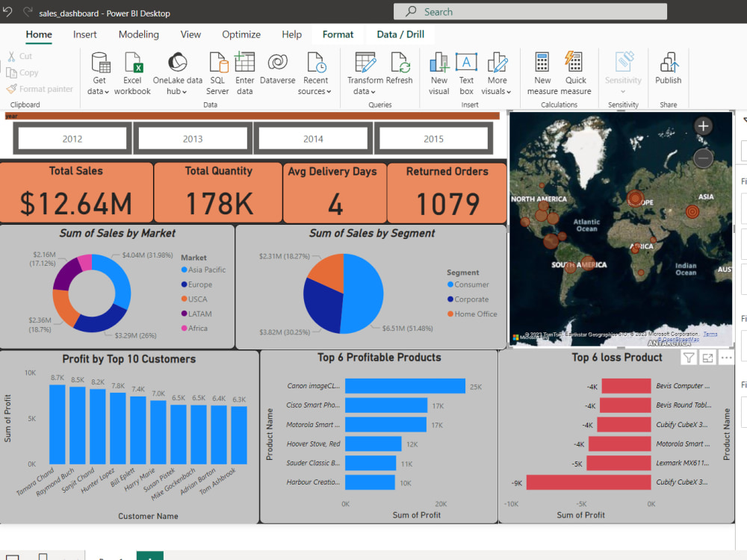Viewport: 747px width, 560px height.
Task: Click the Excel workbook import icon
Action: coord(132,71)
